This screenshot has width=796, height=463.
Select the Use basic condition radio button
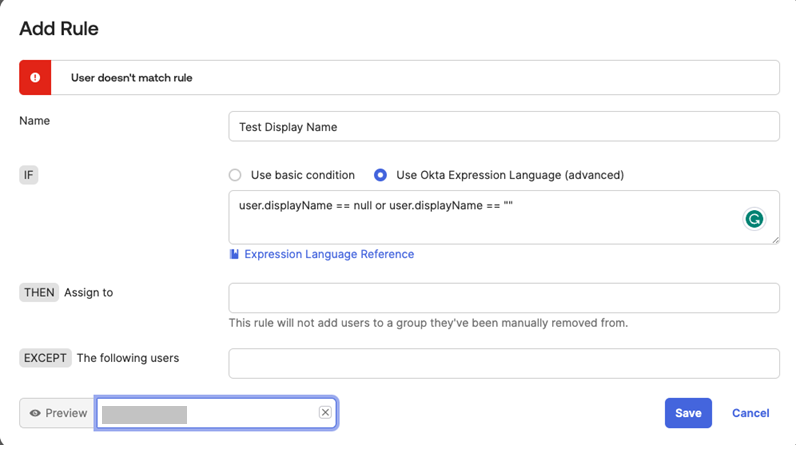point(235,175)
